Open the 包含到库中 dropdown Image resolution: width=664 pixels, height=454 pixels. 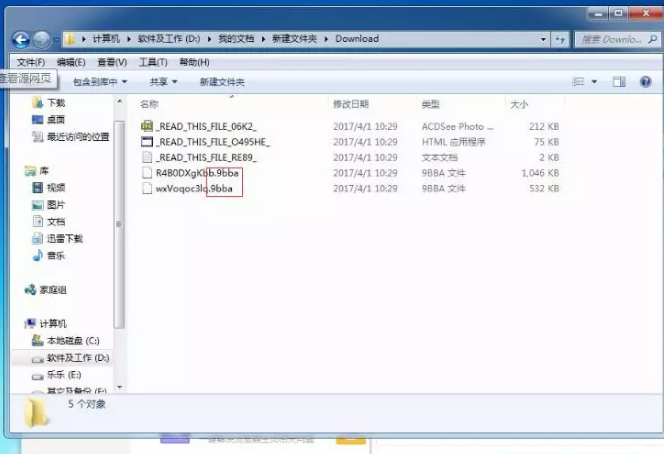click(x=99, y=82)
